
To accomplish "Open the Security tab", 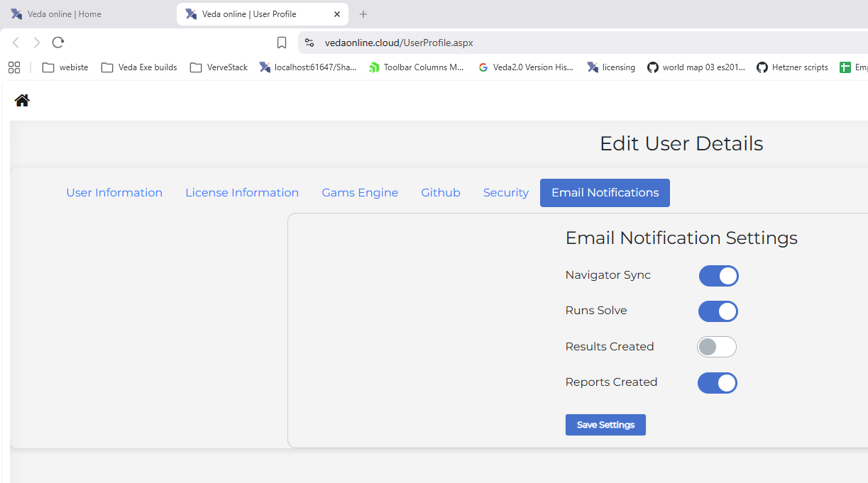I will tap(506, 193).
